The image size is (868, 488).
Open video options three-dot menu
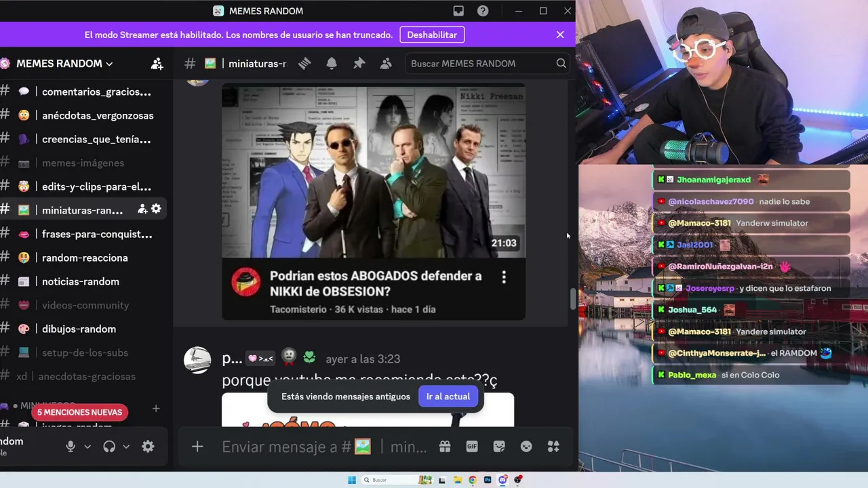(x=504, y=277)
